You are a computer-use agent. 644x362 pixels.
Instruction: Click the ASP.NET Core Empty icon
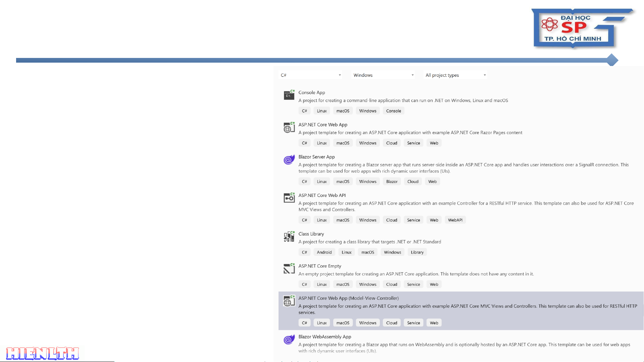(289, 269)
